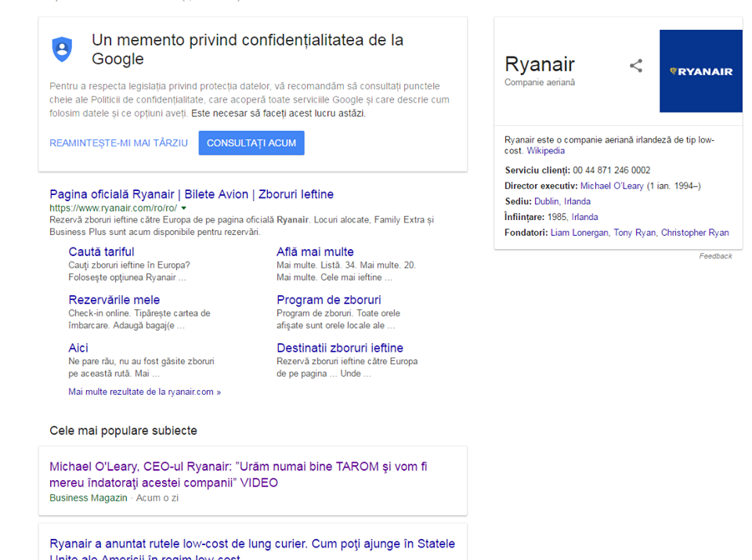Click Irlanda link in Sediu row
752x560 pixels.
coord(577,201)
